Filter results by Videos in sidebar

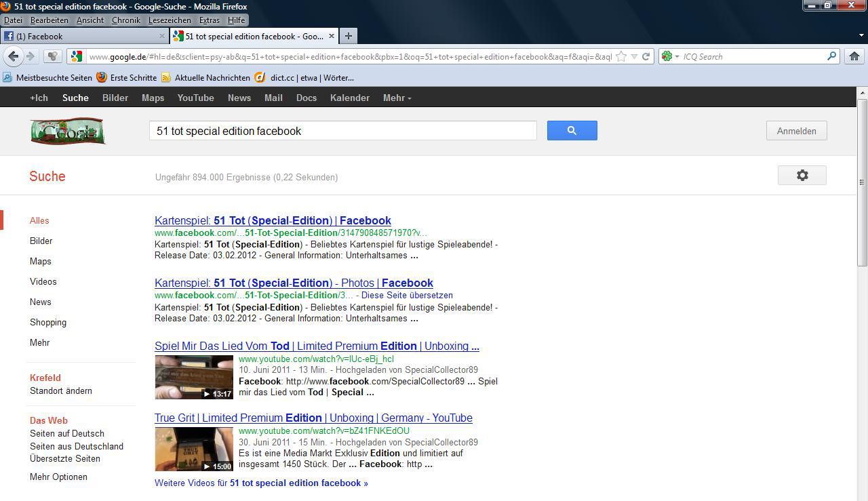(43, 281)
